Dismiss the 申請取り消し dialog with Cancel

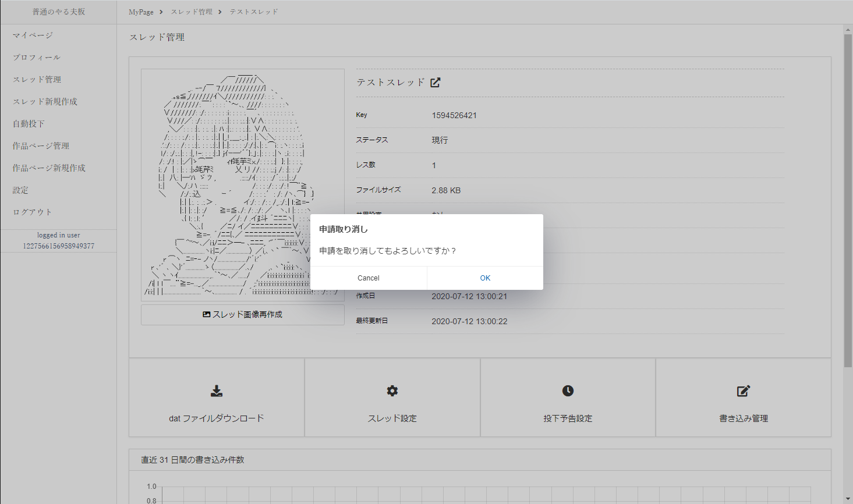pyautogui.click(x=368, y=278)
